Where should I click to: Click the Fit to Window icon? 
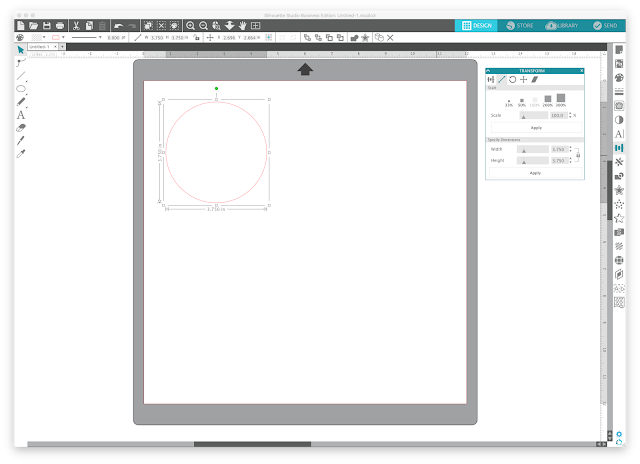256,26
